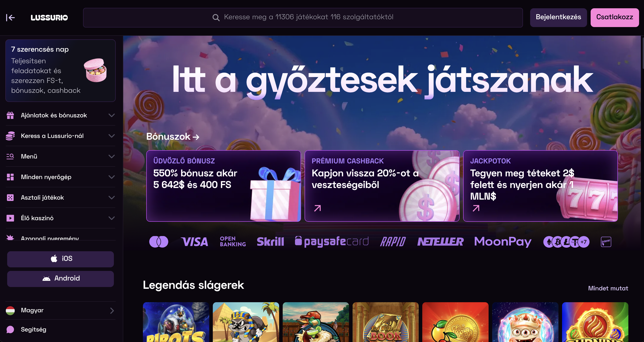This screenshot has height=342, width=644.
Task: Open the Jackpotok card
Action: [x=540, y=186]
